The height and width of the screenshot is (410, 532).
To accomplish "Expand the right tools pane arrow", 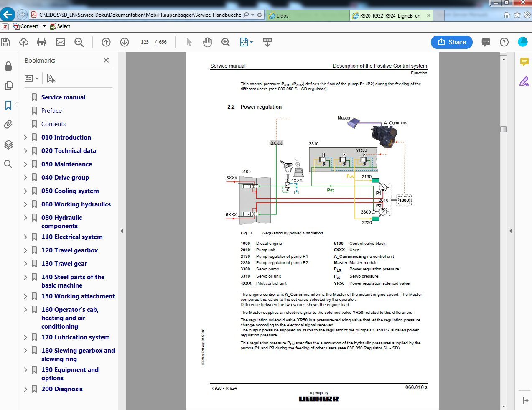I will click(511, 231).
